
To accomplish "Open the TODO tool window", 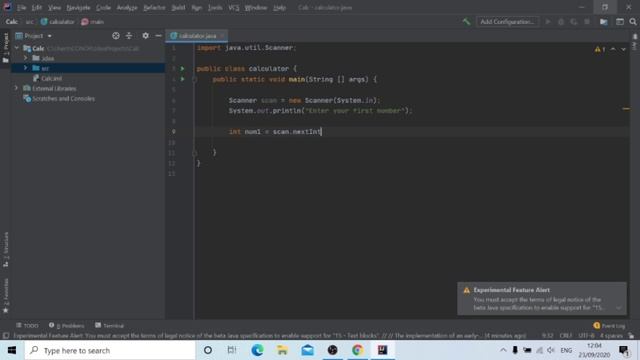I will coord(27,325).
